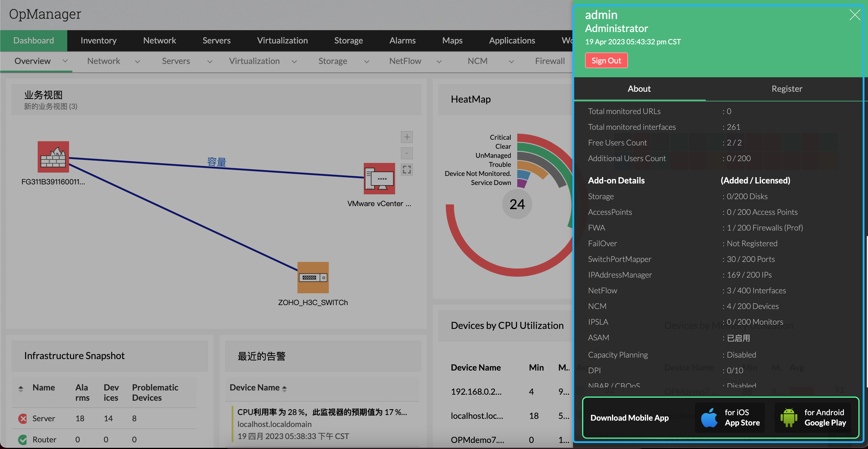Open the Servers main menu
The image size is (868, 449).
coord(216,40)
